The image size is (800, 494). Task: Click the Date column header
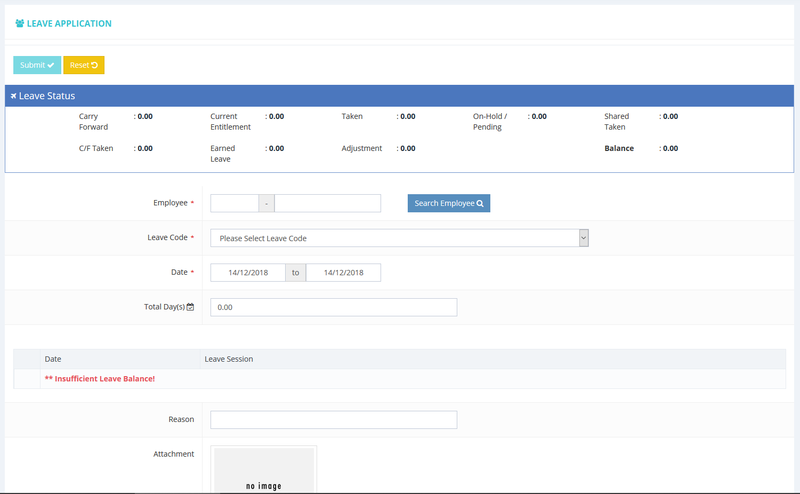53,358
